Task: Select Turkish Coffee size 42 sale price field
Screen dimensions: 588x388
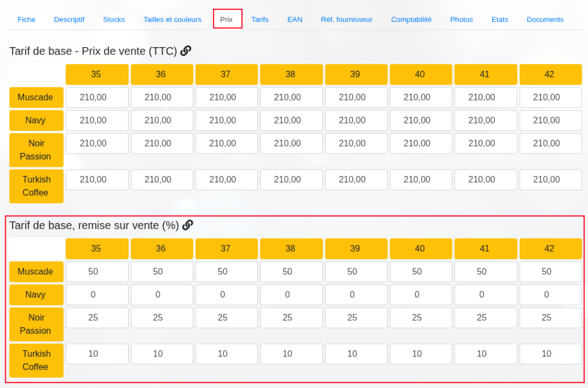Action: tap(550, 180)
